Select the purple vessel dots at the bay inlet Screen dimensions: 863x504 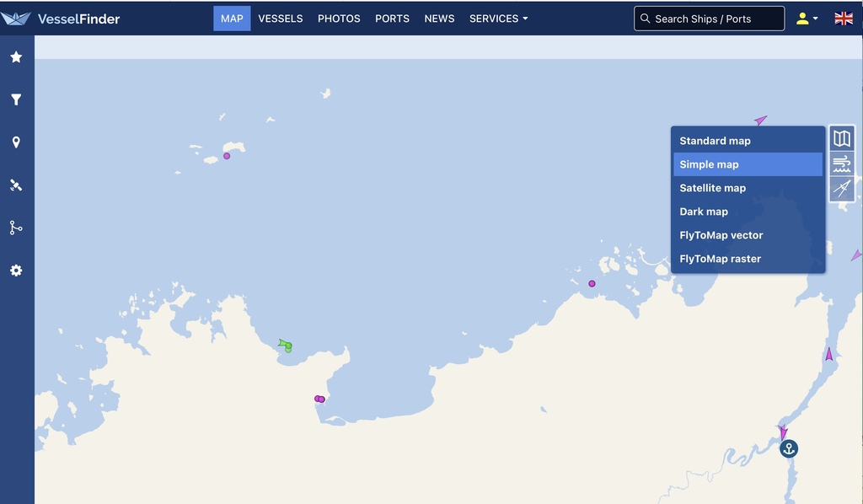tap(319, 399)
